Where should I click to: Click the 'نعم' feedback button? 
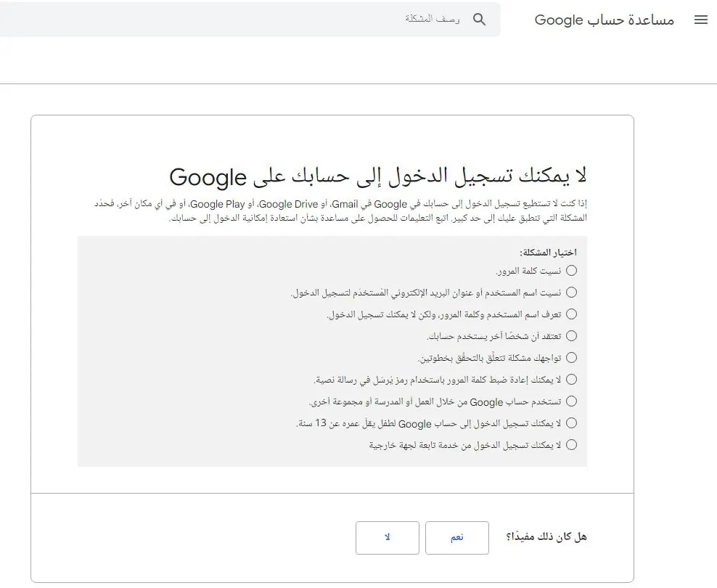click(456, 538)
